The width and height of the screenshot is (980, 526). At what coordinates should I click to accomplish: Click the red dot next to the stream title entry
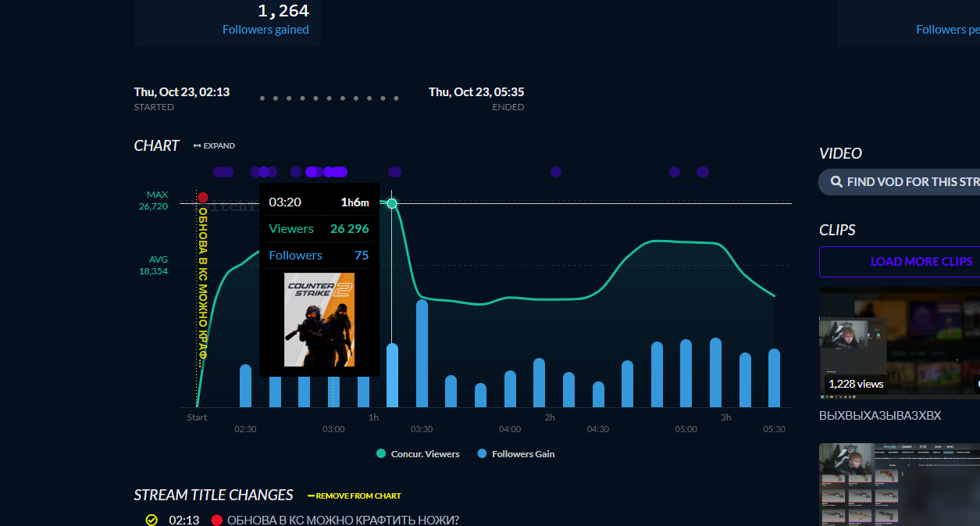point(217,520)
